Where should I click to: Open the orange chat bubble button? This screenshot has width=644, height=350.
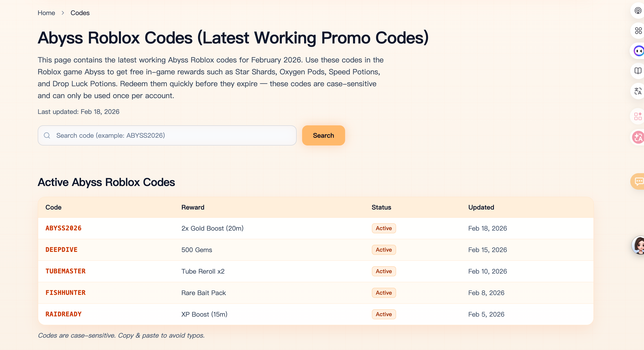point(639,181)
